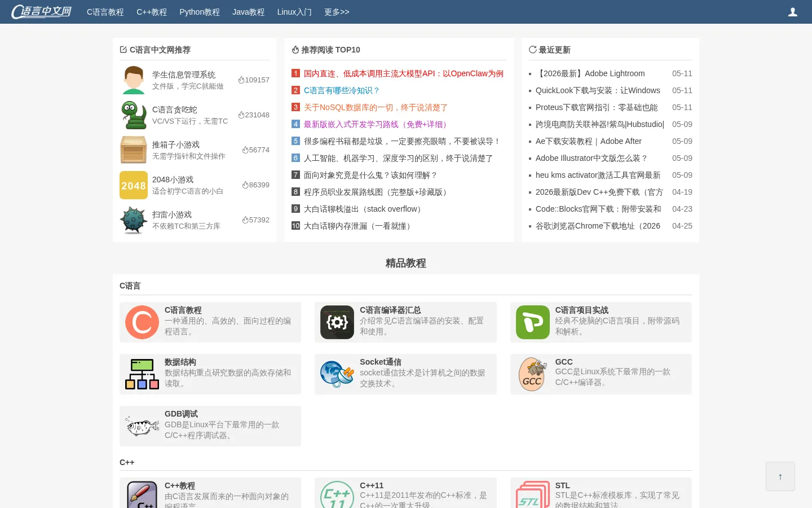
Task: Open the Code::Blocks官网下载 update link
Action: point(598,209)
